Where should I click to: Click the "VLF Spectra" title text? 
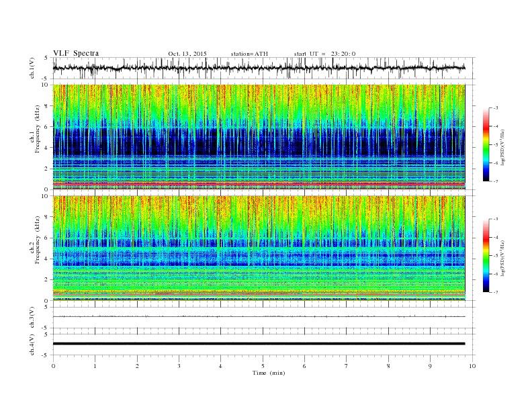tap(76, 53)
